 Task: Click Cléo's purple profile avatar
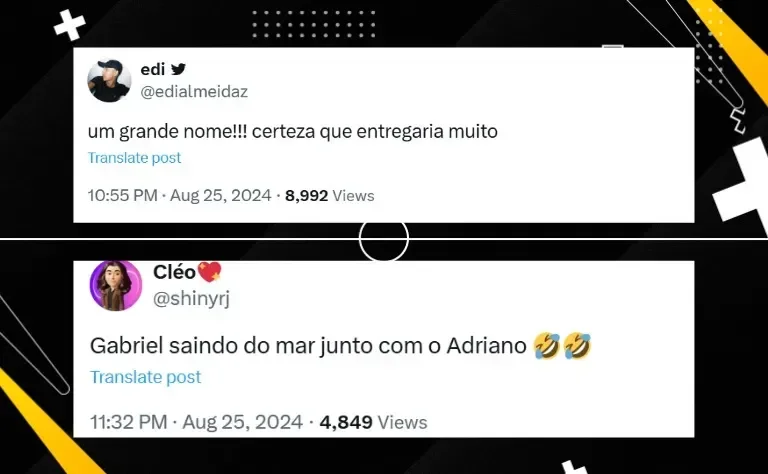pos(116,286)
